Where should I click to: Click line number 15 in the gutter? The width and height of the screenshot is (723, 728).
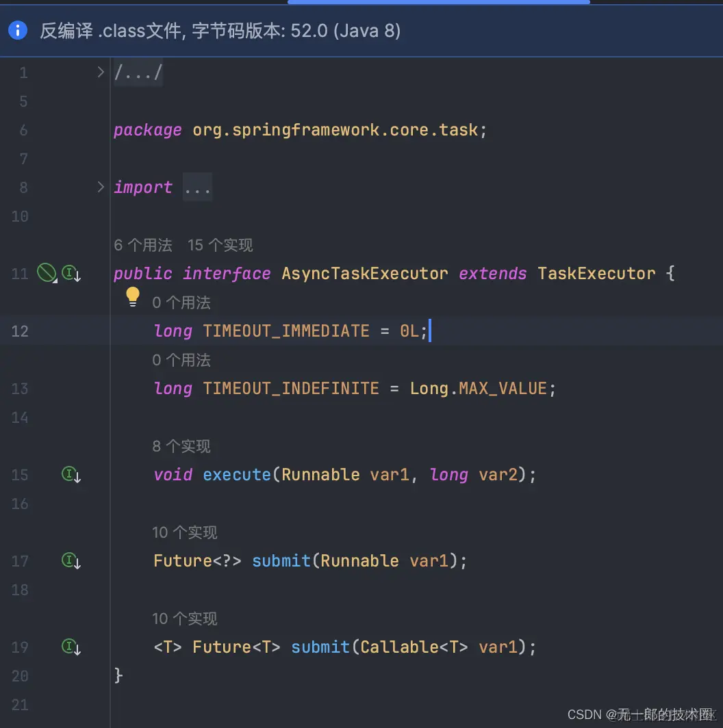coord(20,475)
